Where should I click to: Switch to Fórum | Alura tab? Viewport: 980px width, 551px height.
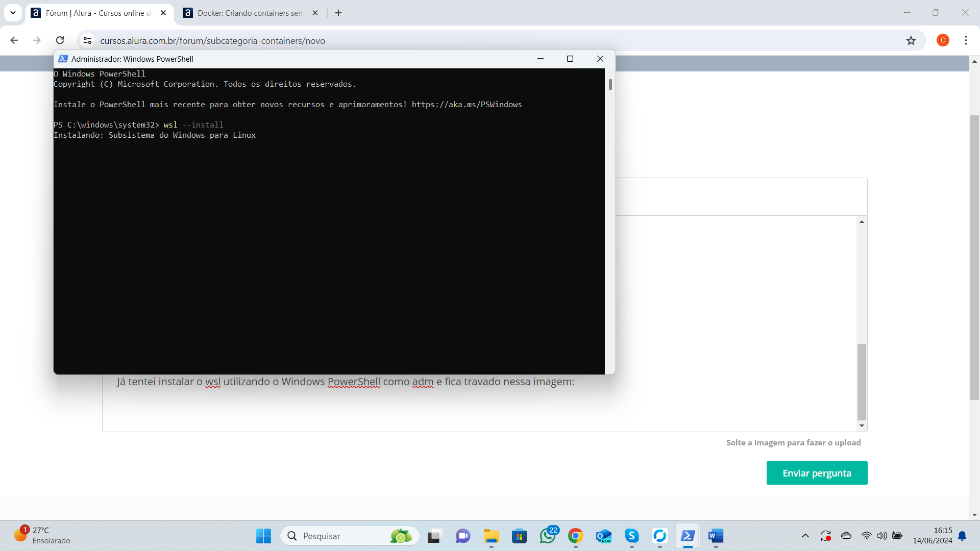[x=99, y=13]
